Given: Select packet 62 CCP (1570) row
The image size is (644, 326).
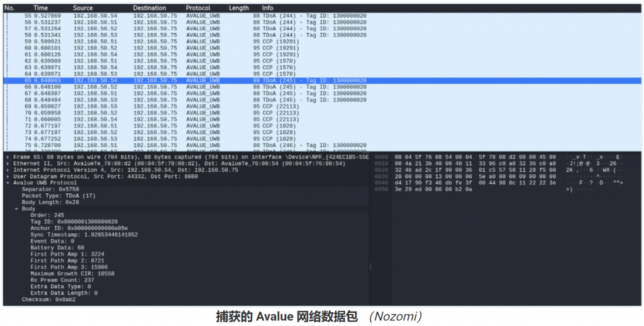Looking at the screenshot, I should [x=323, y=61].
